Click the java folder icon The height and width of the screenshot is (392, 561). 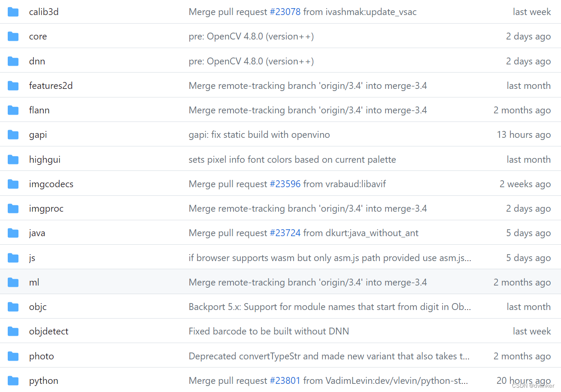[x=13, y=233]
